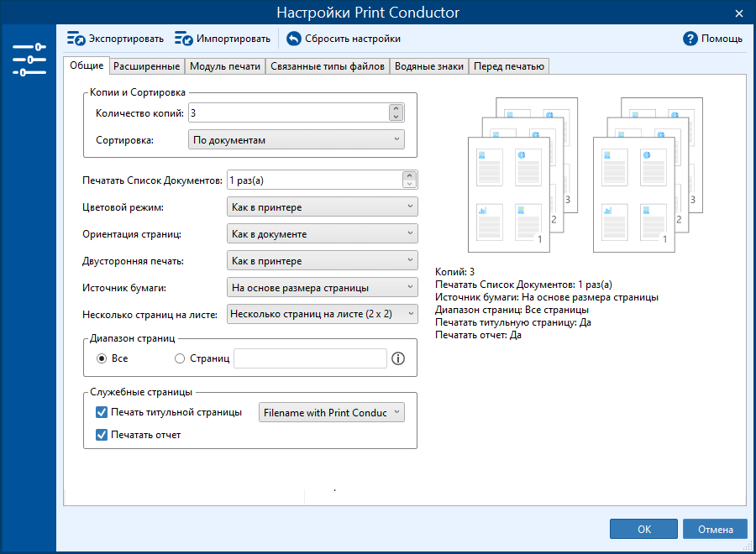Increase Print Document List count
Screen dimensions: 756x554
click(x=409, y=175)
